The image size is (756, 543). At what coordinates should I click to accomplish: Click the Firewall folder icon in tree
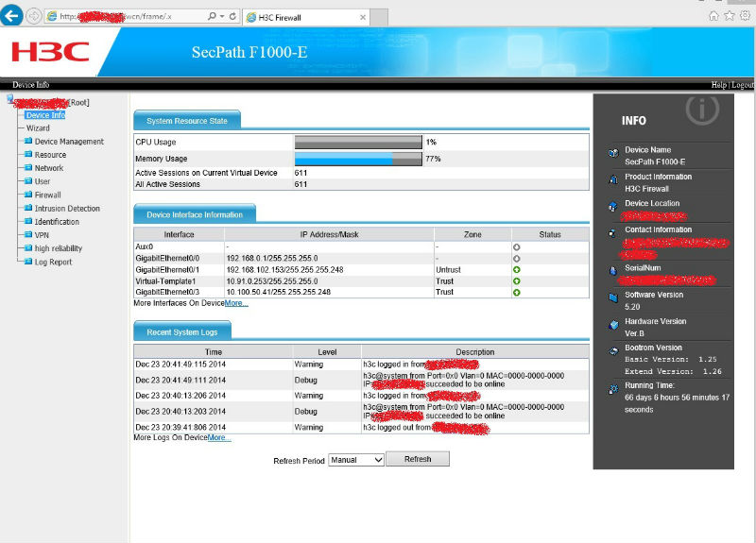tap(28, 195)
